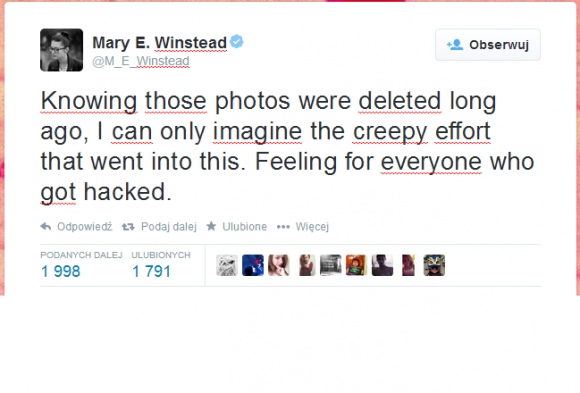
Task: Open the last avatar with colorful helmet
Action: click(434, 265)
